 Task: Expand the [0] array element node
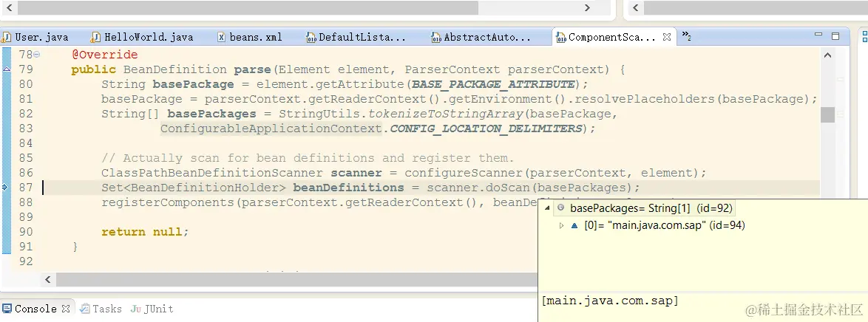coord(561,225)
